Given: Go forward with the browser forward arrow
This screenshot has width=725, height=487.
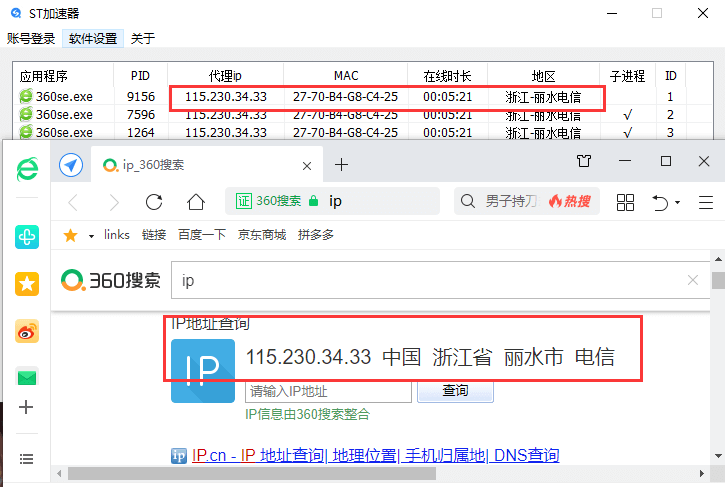Looking at the screenshot, I should click(x=113, y=202).
